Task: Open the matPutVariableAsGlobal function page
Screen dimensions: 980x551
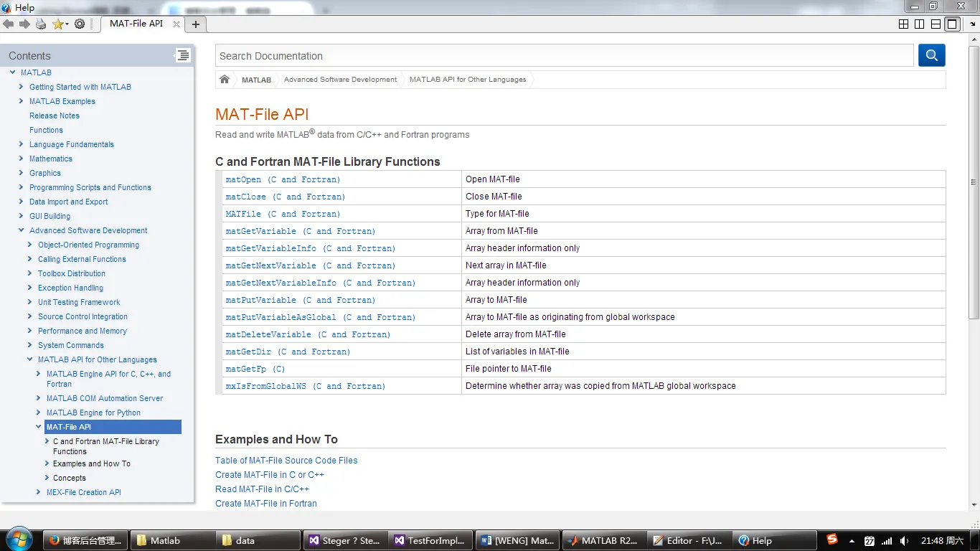Action: coord(321,317)
